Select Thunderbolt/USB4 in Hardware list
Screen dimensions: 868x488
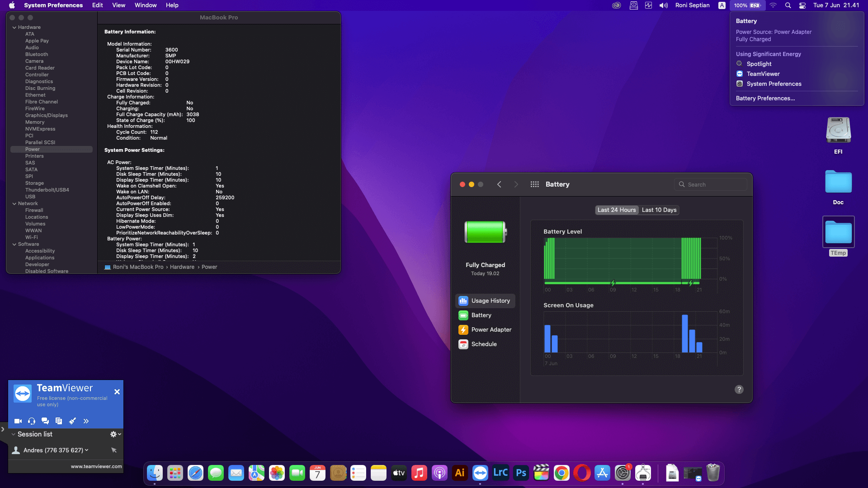[x=47, y=190]
